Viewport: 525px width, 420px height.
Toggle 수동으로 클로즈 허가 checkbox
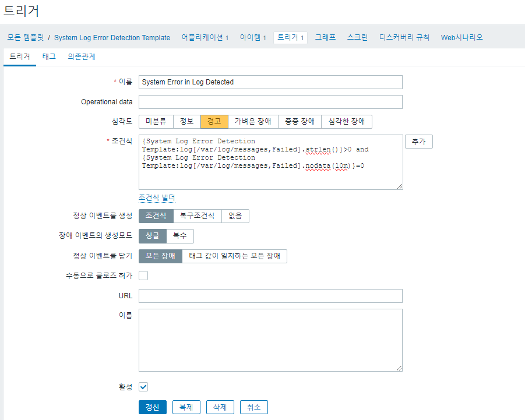[143, 276]
